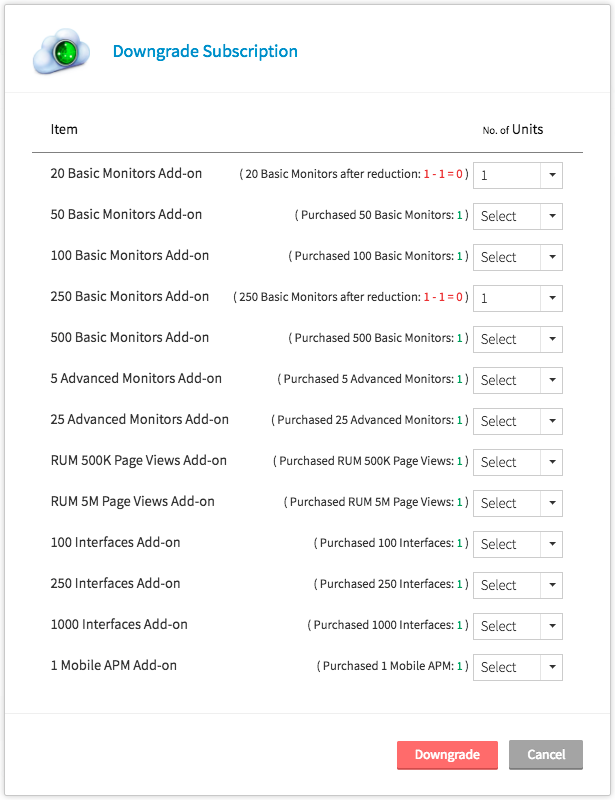This screenshot has width=615, height=800.
Task: Click the cloud radar logo icon
Action: click(x=62, y=50)
